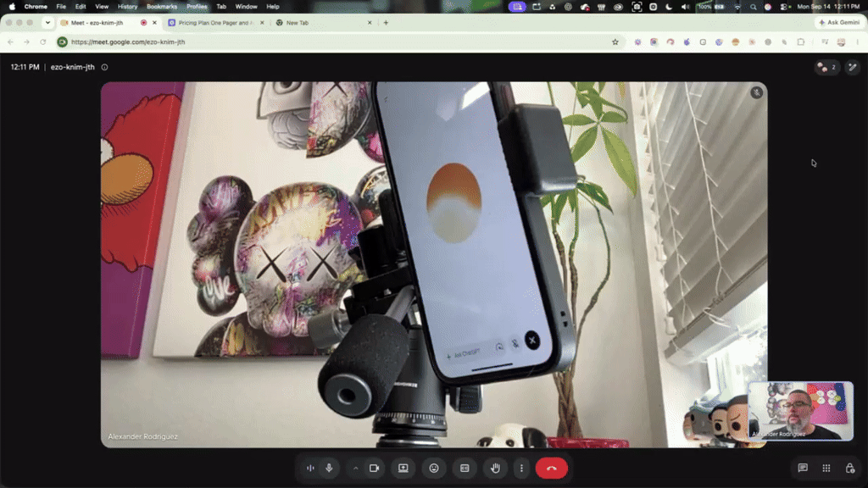The image size is (868, 488).
Task: Bookmark this page with the star icon
Action: coord(615,42)
